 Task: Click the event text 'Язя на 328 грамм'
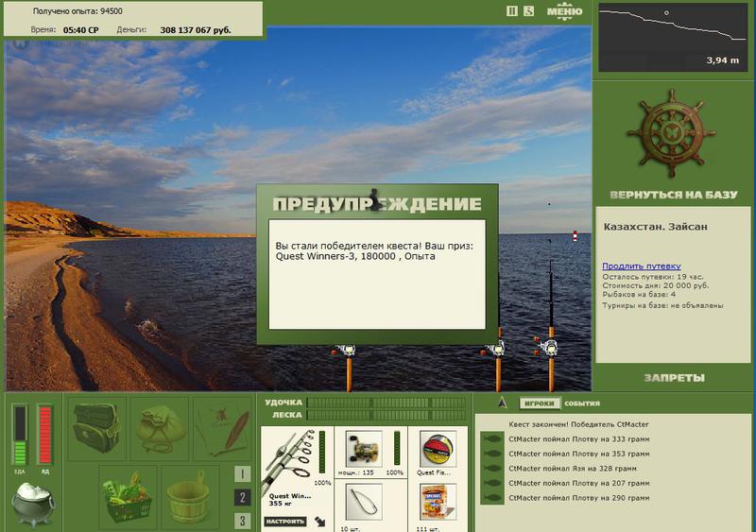pos(605,469)
